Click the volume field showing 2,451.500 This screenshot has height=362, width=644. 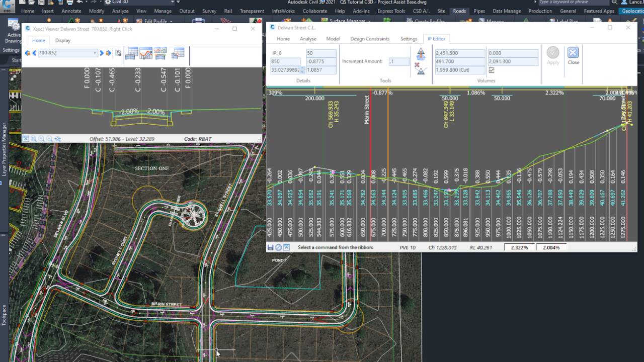[459, 53]
